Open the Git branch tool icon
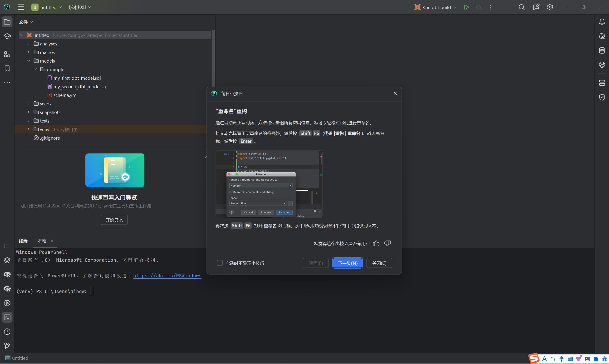Viewport: 609px width, 364px height. pos(7,346)
